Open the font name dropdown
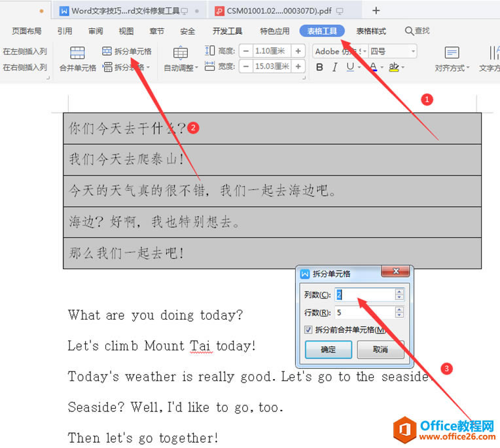Viewport: 500px width, 448px height. 365,51
